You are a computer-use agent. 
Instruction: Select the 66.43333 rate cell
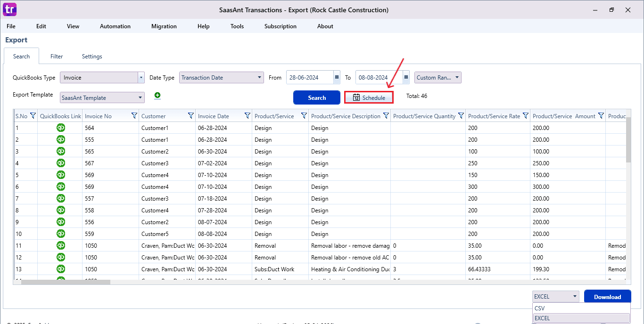point(498,269)
